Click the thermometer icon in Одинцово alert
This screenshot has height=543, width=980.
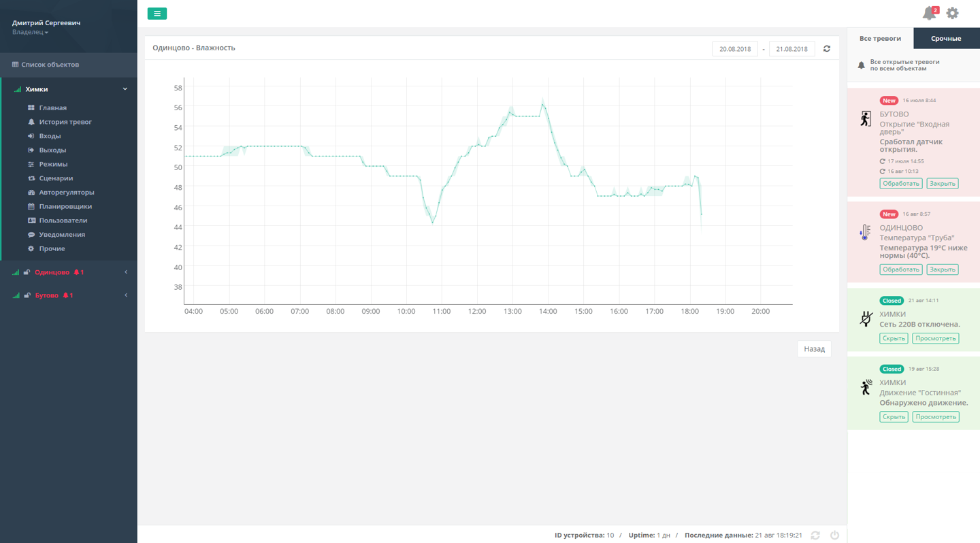coord(865,233)
